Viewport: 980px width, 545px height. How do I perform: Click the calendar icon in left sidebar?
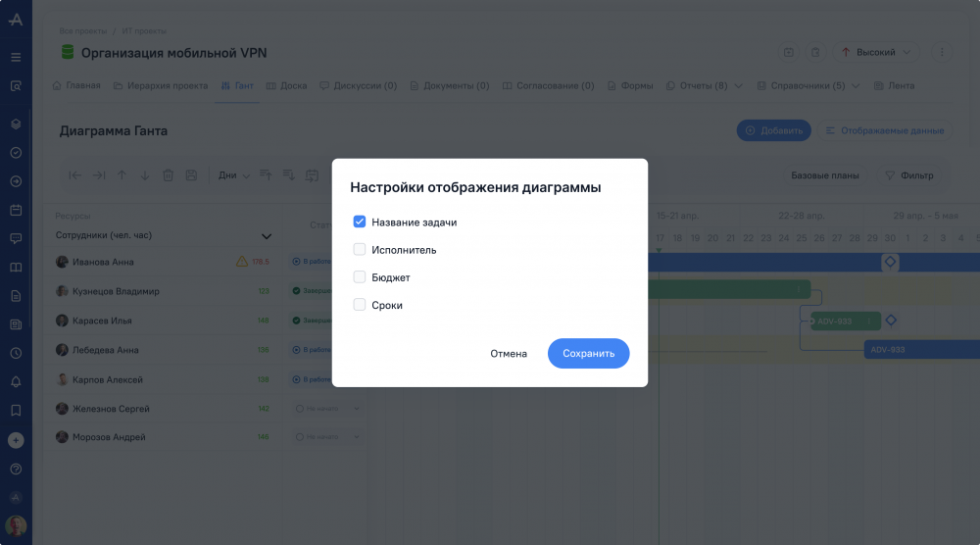(x=16, y=210)
